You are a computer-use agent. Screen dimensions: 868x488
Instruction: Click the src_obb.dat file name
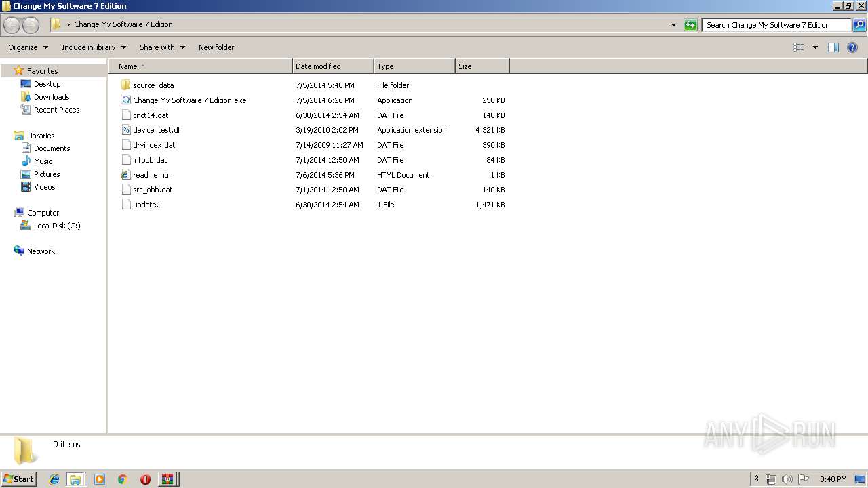click(153, 190)
